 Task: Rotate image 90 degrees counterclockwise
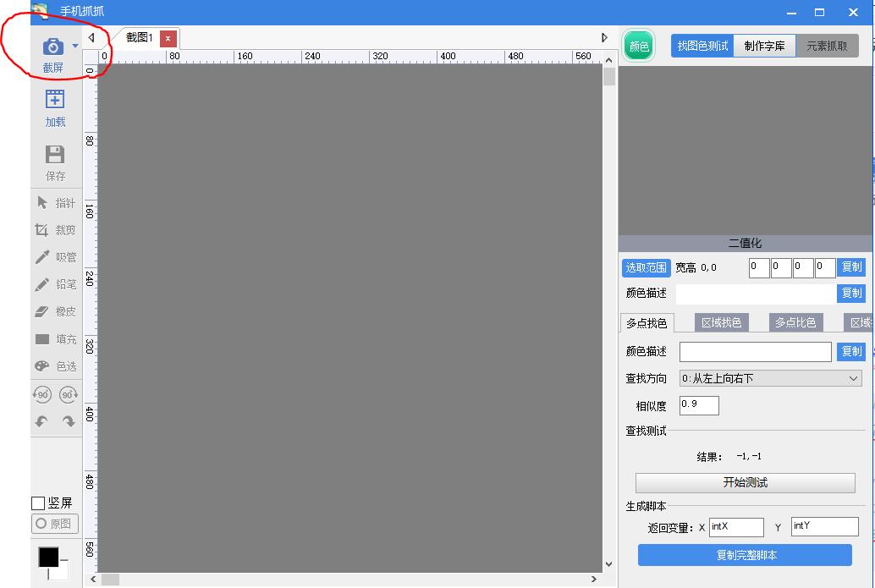coord(41,394)
